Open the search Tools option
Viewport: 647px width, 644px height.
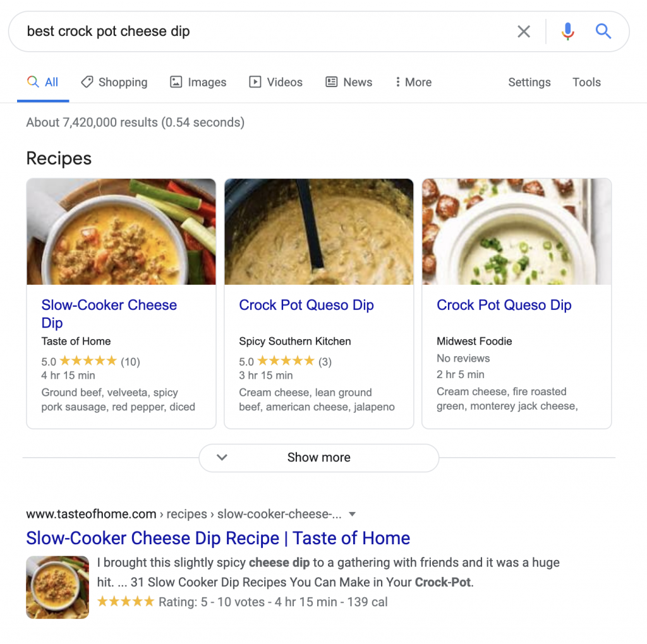pyautogui.click(x=586, y=82)
